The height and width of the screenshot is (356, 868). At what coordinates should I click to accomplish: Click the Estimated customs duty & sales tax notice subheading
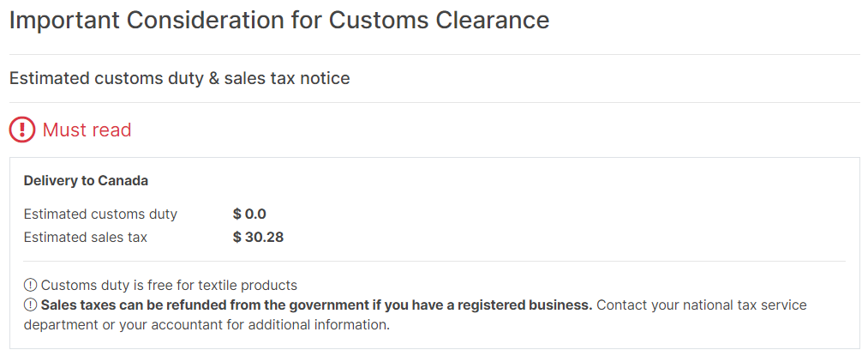tap(180, 78)
